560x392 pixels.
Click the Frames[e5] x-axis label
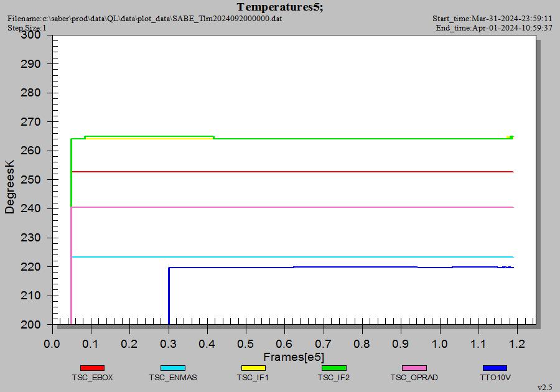point(294,357)
